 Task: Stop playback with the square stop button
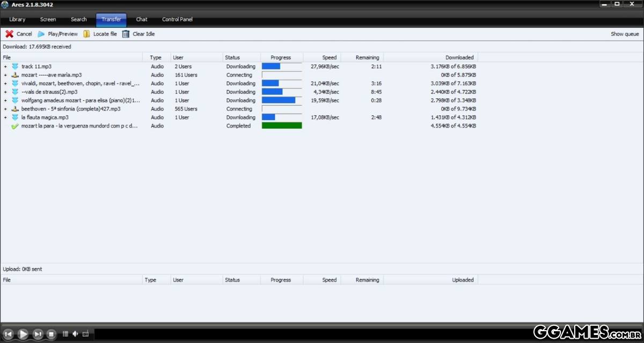(x=51, y=334)
